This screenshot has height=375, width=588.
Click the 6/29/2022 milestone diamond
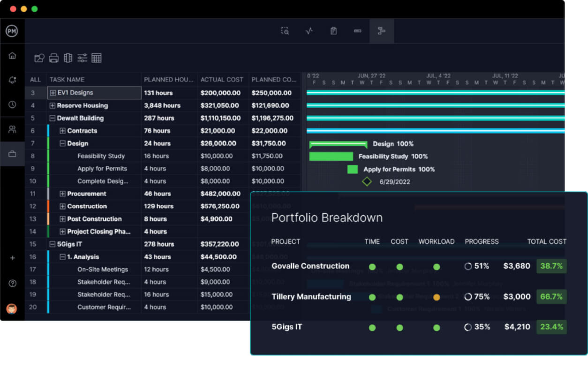point(367,181)
